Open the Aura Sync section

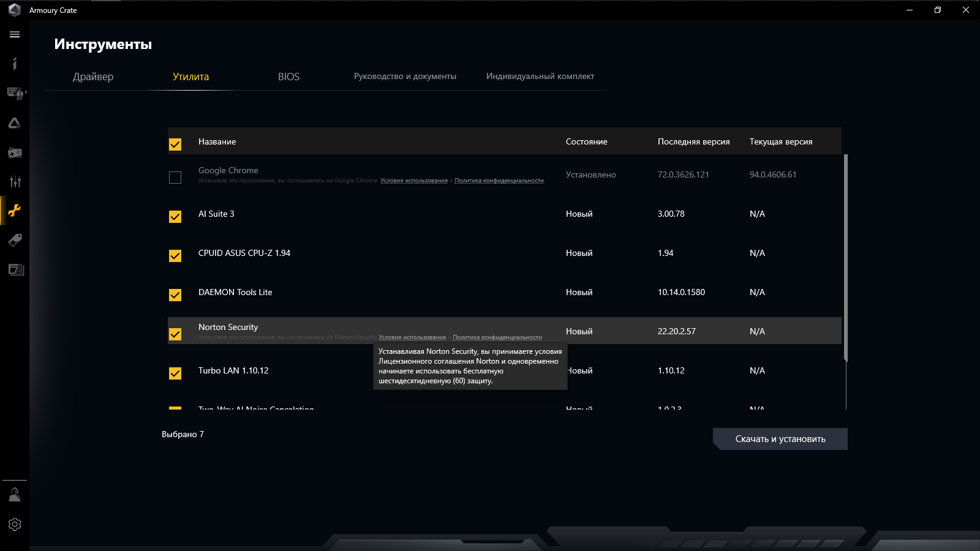(15, 122)
